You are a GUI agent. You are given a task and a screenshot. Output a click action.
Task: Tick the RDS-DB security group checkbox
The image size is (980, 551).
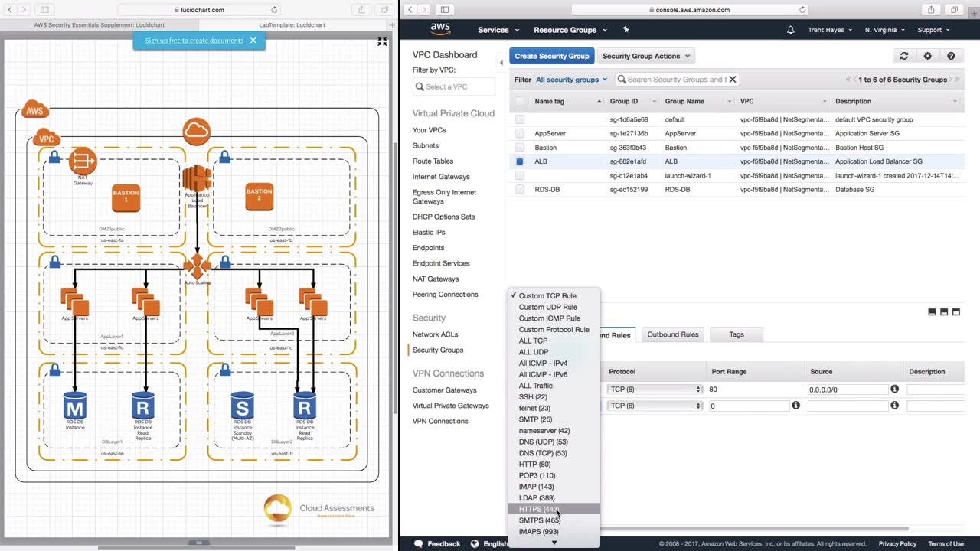click(520, 189)
